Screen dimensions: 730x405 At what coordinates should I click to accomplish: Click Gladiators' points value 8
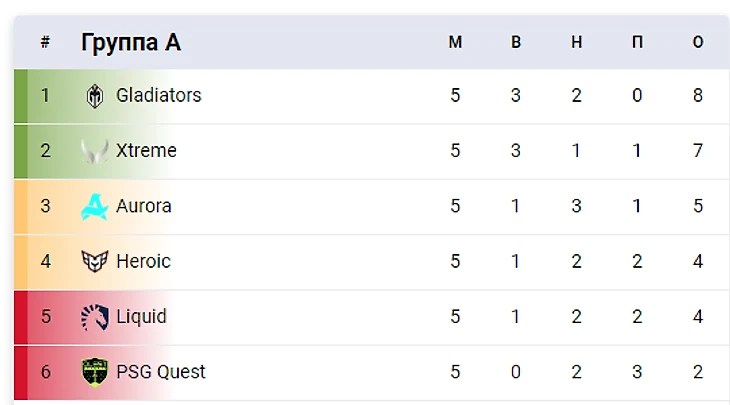click(x=698, y=96)
